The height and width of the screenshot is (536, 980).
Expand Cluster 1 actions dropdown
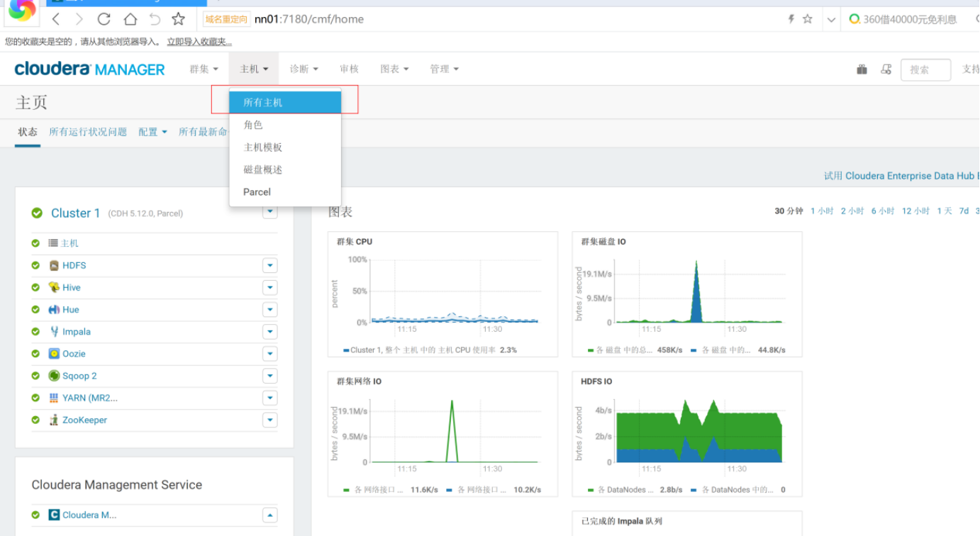(x=269, y=212)
